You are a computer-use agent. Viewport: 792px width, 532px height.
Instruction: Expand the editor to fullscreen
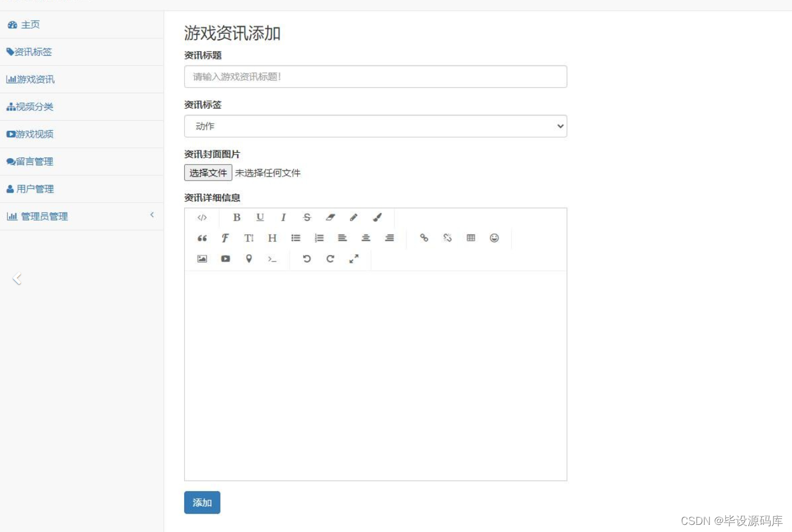(354, 259)
